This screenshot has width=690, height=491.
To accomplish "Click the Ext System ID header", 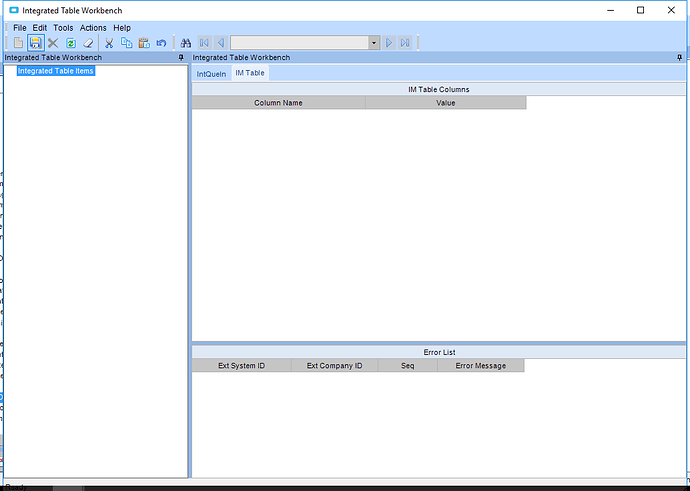I will [242, 366].
